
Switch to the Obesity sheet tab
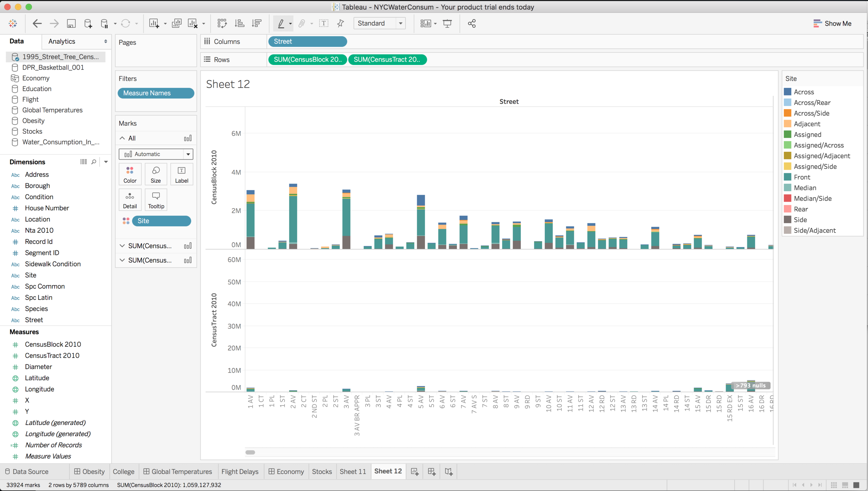pos(89,472)
